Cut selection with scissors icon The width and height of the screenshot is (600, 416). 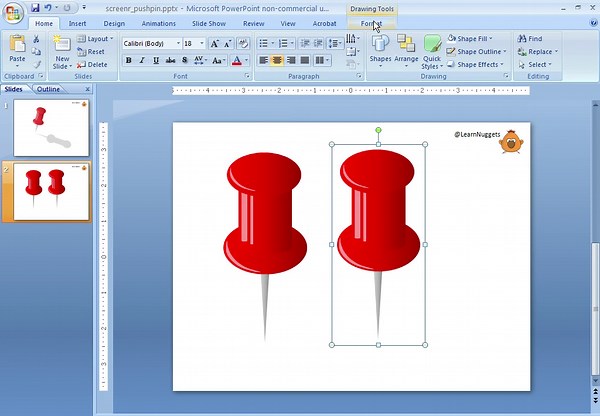(x=36, y=39)
